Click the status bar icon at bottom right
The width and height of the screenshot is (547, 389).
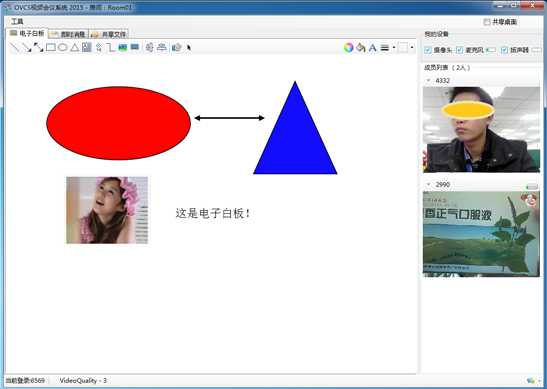point(531,381)
